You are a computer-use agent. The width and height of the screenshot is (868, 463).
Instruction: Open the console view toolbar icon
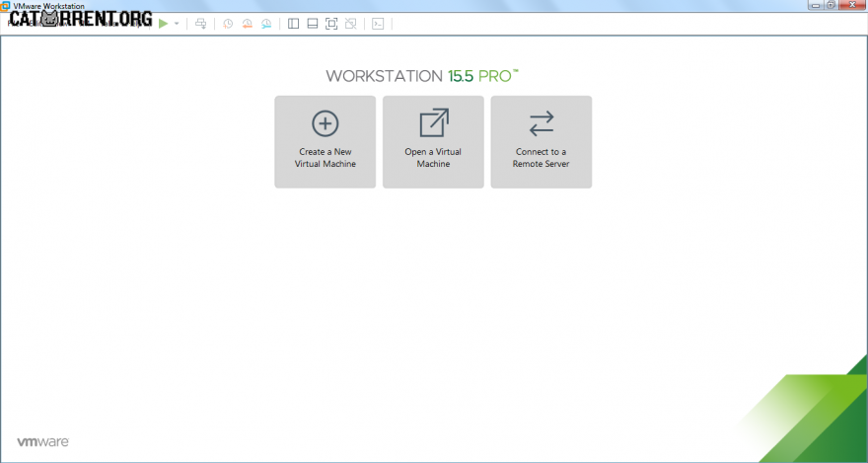378,24
